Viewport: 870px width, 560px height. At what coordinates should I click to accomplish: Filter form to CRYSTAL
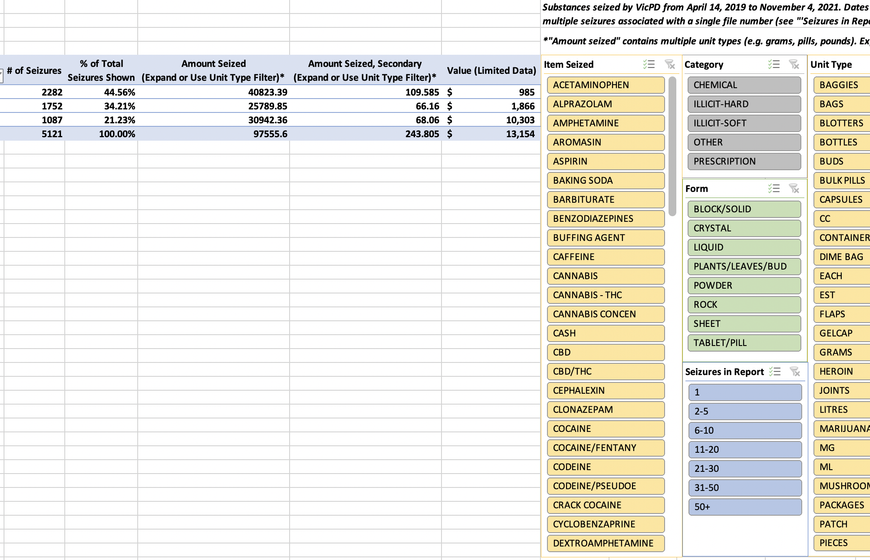[x=744, y=228]
